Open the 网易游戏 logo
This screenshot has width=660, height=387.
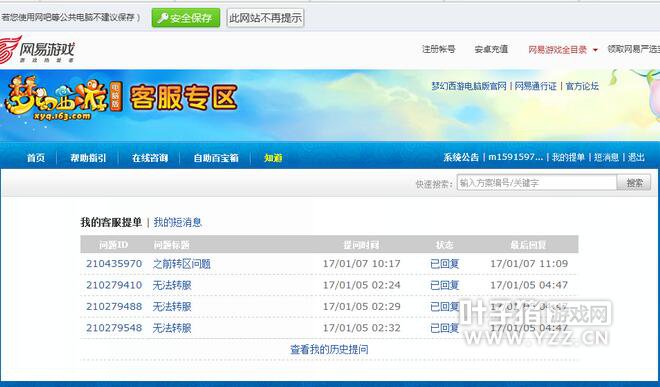pyautogui.click(x=38, y=50)
